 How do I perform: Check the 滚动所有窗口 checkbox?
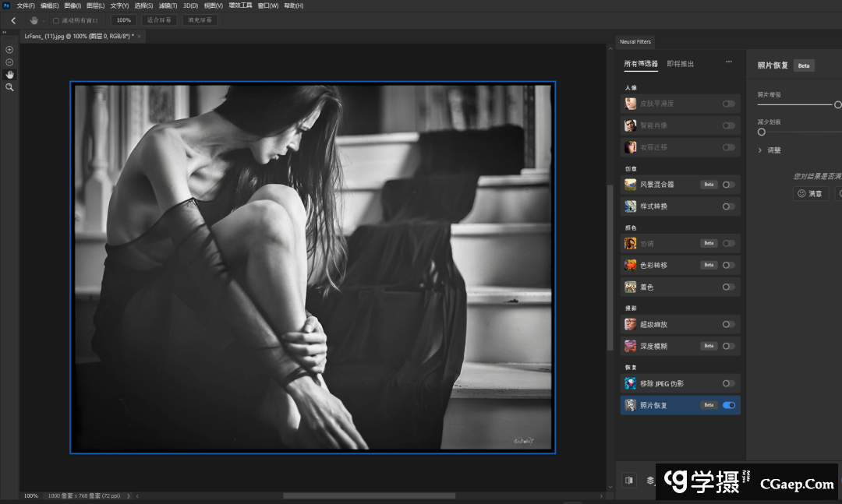tap(56, 20)
